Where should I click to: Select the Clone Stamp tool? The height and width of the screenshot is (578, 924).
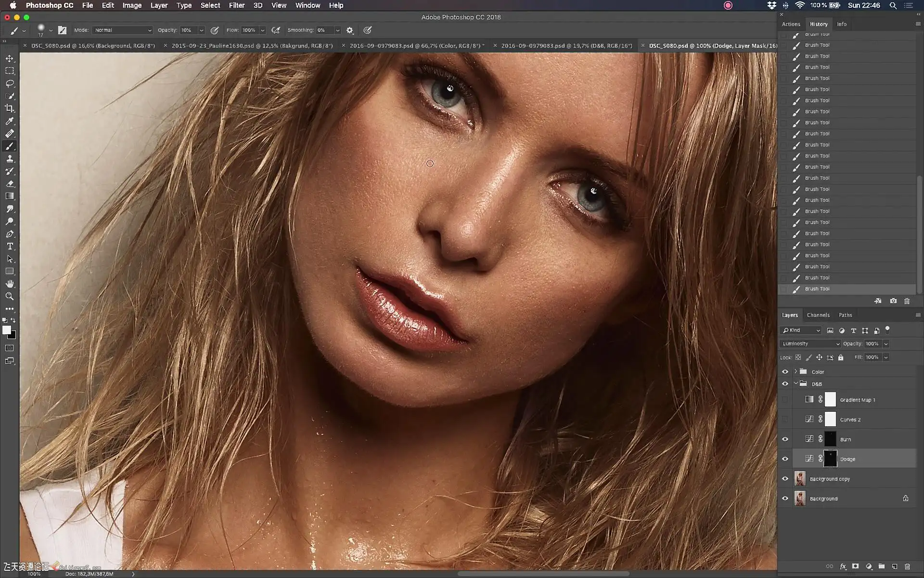pos(10,159)
